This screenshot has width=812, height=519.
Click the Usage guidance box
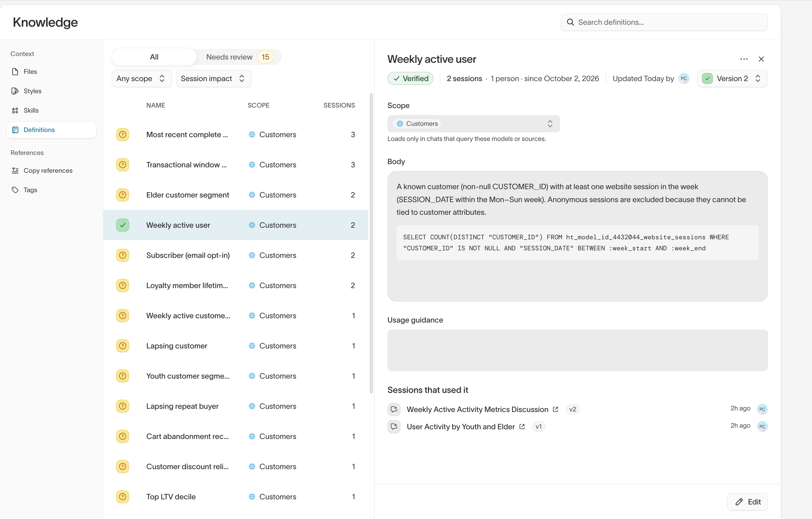click(577, 350)
